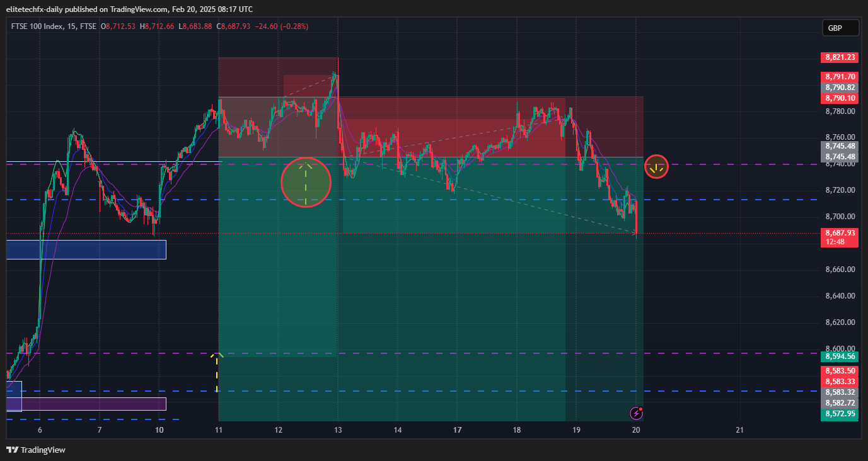Select the red circle yellow-arrow marker
Viewport: 868px width, 461px height.
coord(657,166)
